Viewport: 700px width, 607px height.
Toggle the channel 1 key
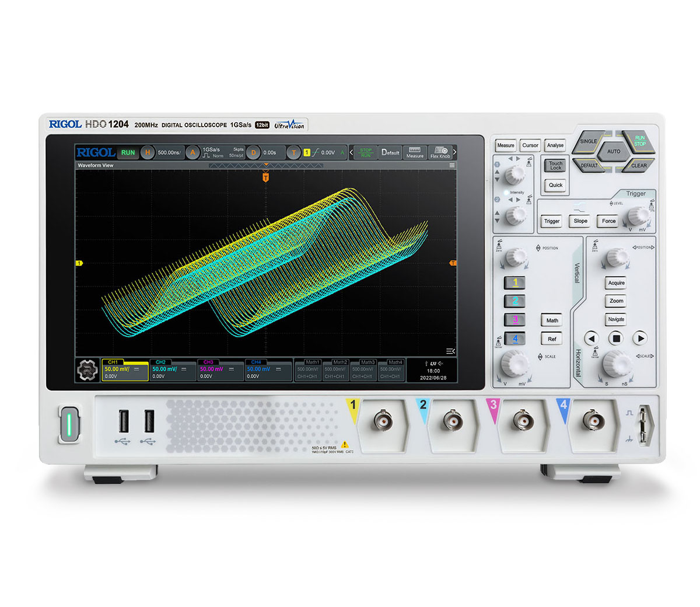(x=514, y=282)
